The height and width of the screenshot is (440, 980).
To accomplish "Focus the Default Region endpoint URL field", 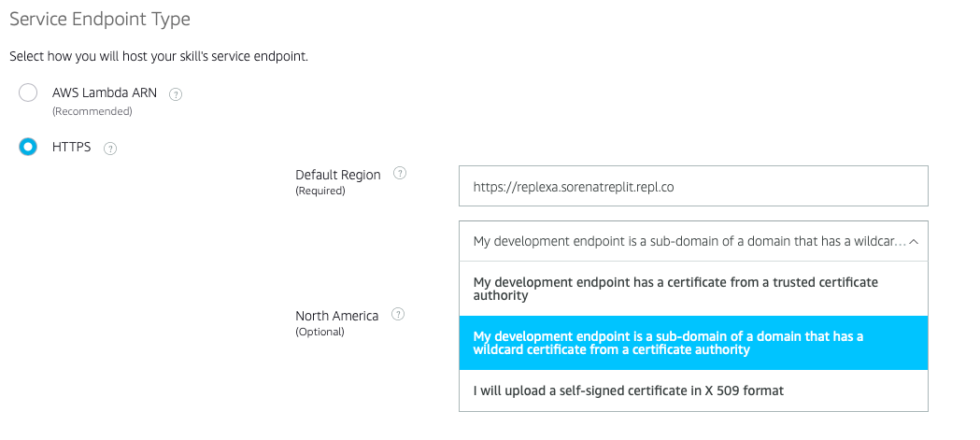I will [693, 186].
